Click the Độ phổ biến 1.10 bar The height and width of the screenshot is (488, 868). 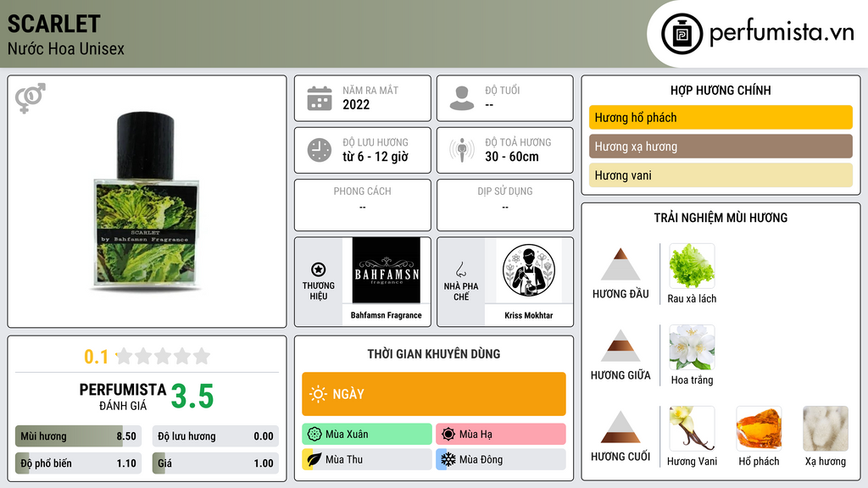pyautogui.click(x=78, y=463)
